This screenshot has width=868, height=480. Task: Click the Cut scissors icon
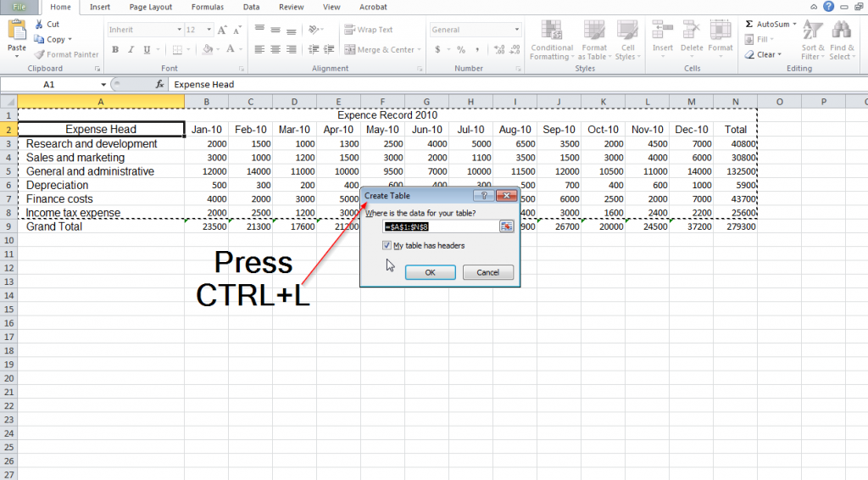click(40, 25)
